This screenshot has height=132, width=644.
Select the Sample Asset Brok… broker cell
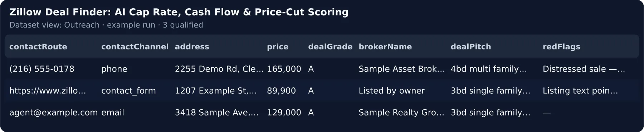click(x=402, y=69)
